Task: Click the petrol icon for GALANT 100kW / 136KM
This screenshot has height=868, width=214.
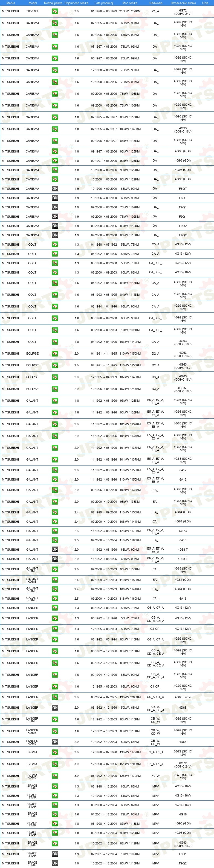Action: [55, 490]
